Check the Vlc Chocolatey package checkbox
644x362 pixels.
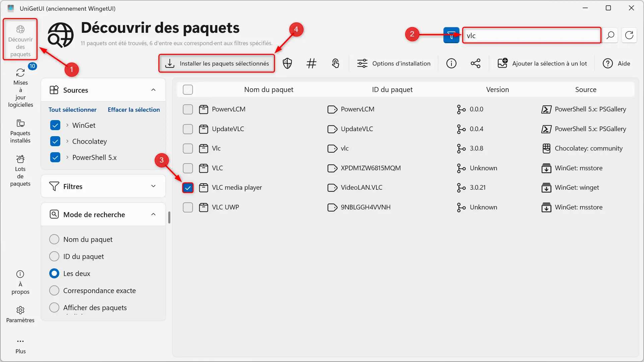click(188, 149)
